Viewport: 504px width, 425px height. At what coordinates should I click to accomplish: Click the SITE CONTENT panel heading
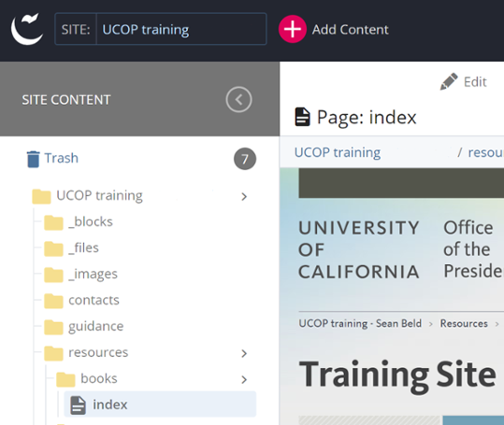pyautogui.click(x=66, y=100)
